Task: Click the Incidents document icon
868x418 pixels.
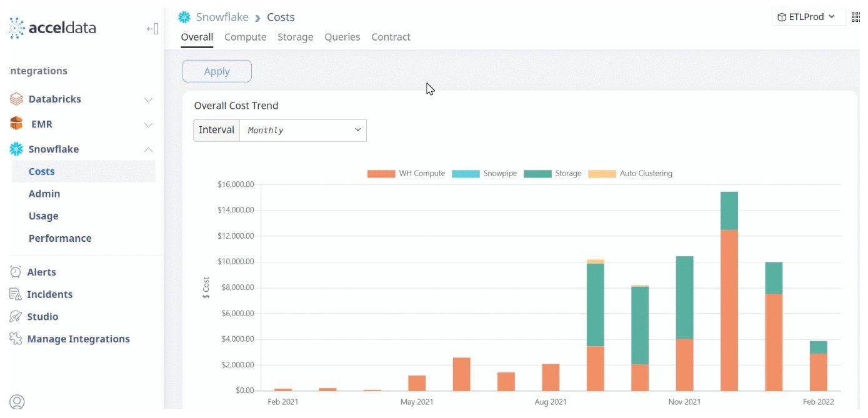Action: click(x=16, y=294)
